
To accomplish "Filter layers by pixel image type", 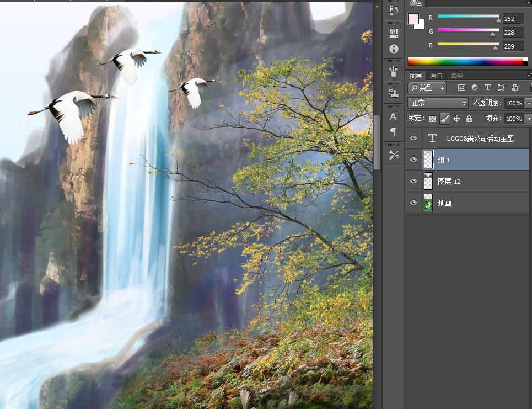I will (x=461, y=88).
